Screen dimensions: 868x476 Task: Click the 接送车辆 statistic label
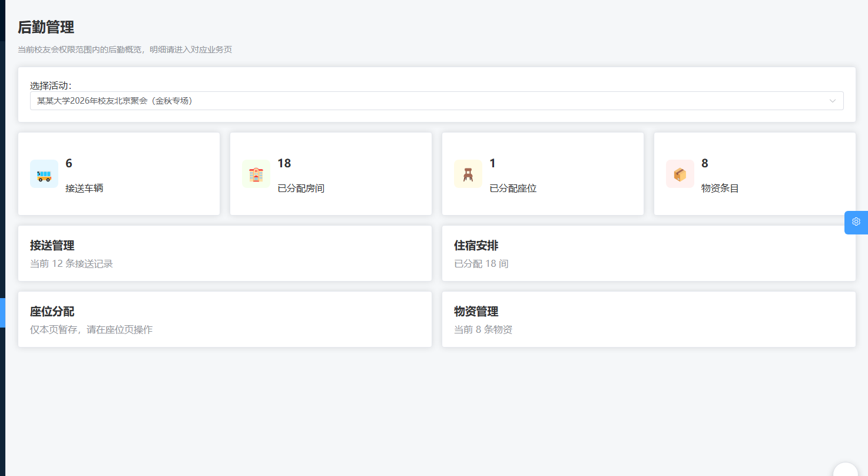tap(84, 189)
